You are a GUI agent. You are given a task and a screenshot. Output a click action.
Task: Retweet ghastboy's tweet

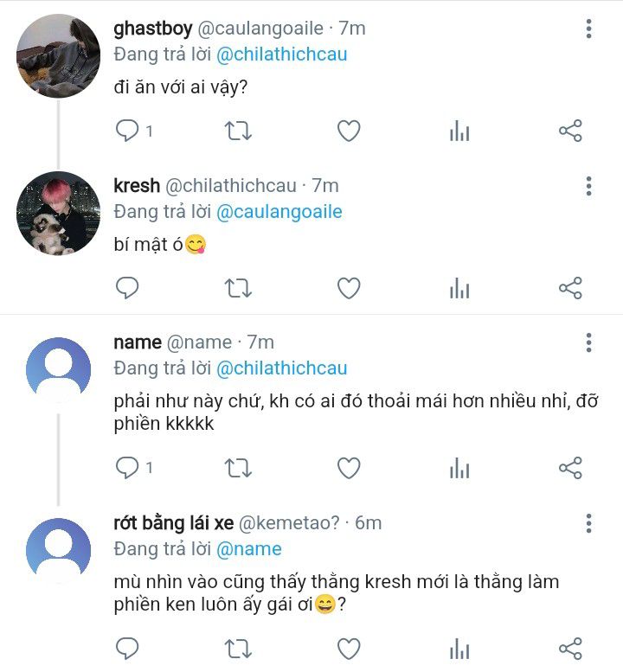[238, 131]
